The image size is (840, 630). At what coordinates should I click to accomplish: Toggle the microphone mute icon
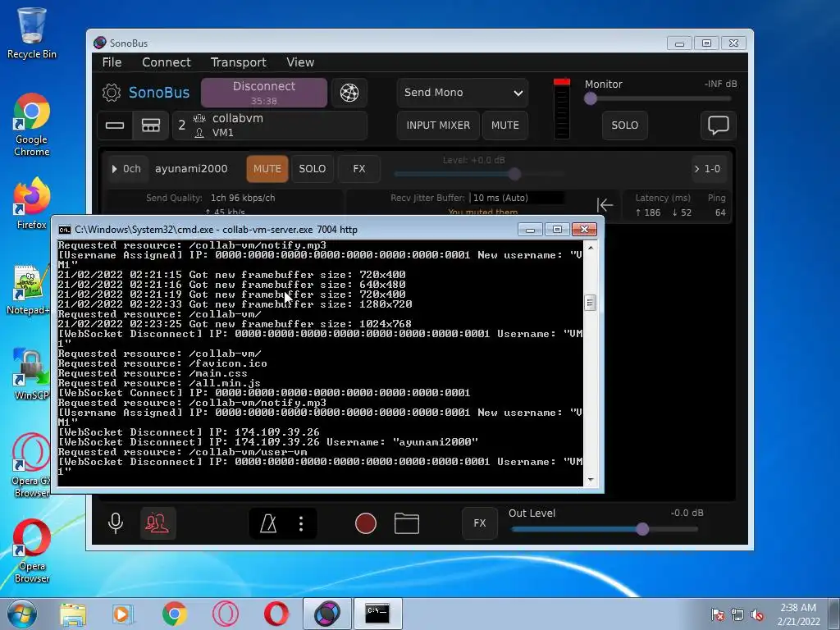click(x=115, y=523)
